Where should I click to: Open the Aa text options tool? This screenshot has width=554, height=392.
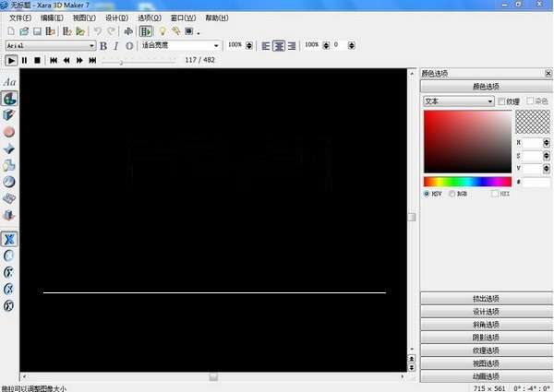[9, 82]
